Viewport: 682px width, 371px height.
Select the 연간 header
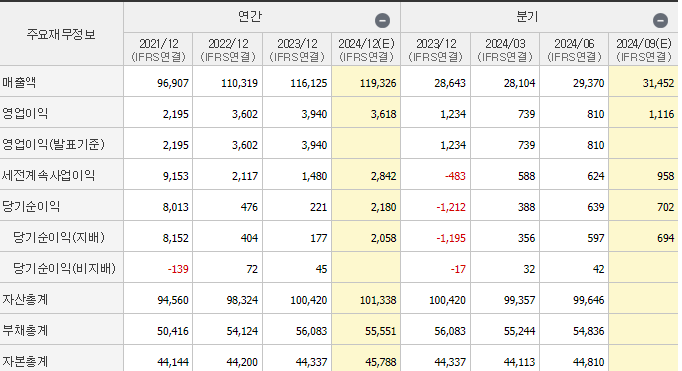click(x=250, y=16)
